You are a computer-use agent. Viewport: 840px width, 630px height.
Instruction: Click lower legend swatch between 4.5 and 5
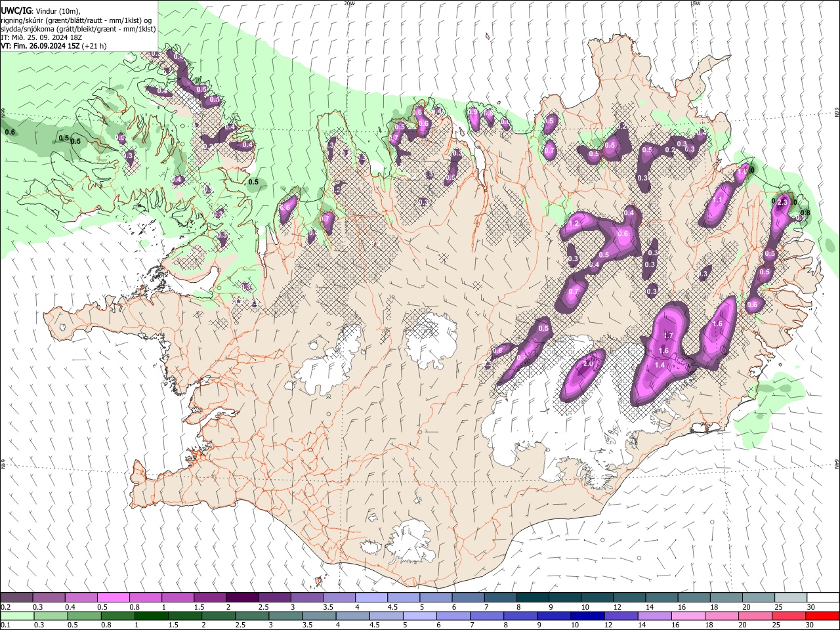tap(385, 616)
